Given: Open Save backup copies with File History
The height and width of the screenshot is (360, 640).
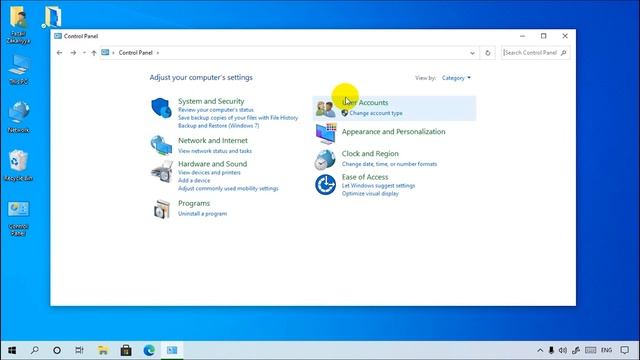Looking at the screenshot, I should click(238, 118).
